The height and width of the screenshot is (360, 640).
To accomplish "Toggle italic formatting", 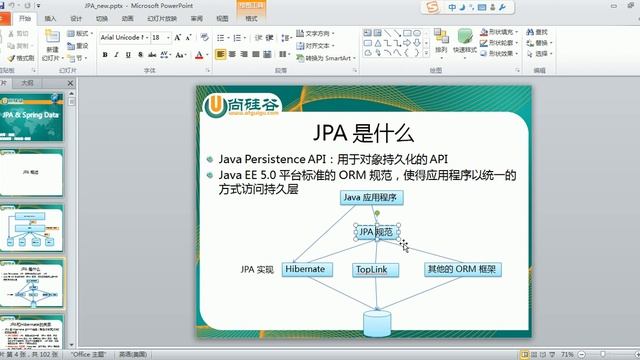I will coord(116,55).
